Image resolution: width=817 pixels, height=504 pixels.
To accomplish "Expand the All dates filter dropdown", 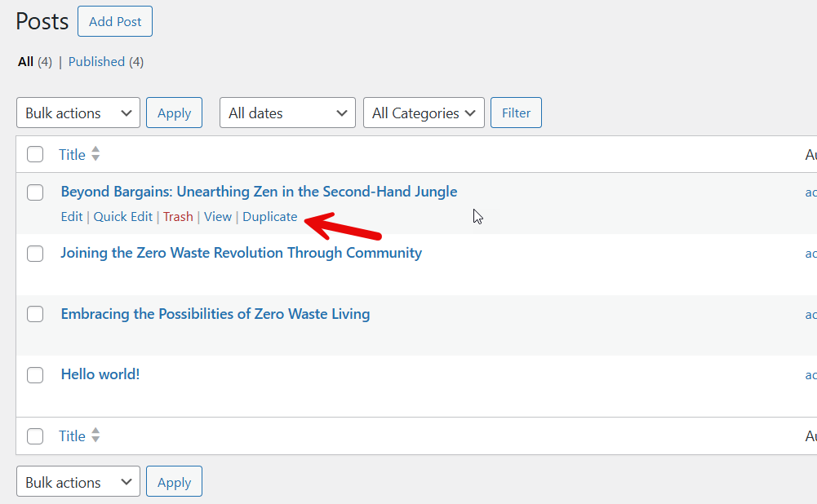I will pos(287,113).
